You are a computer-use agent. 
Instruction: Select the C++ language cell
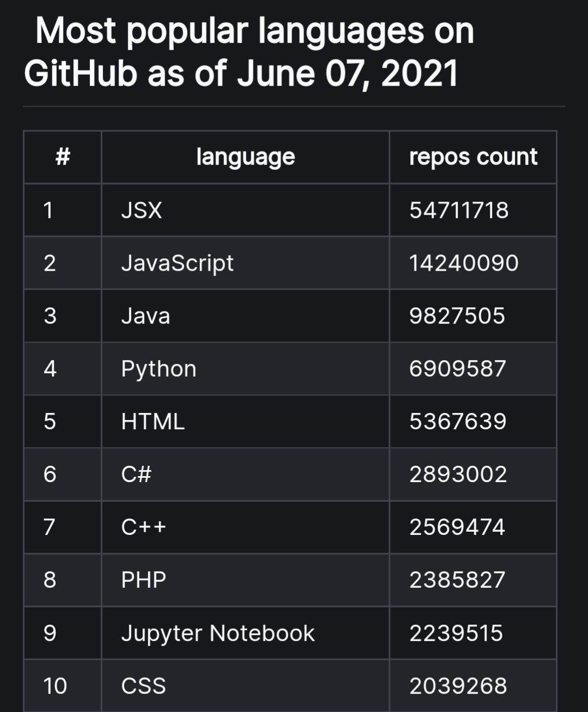point(245,527)
